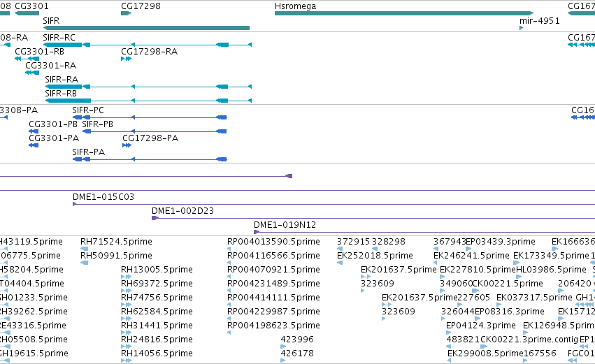Open the EP04124.3prime label
595x364 pixels.
pyautogui.click(x=481, y=326)
